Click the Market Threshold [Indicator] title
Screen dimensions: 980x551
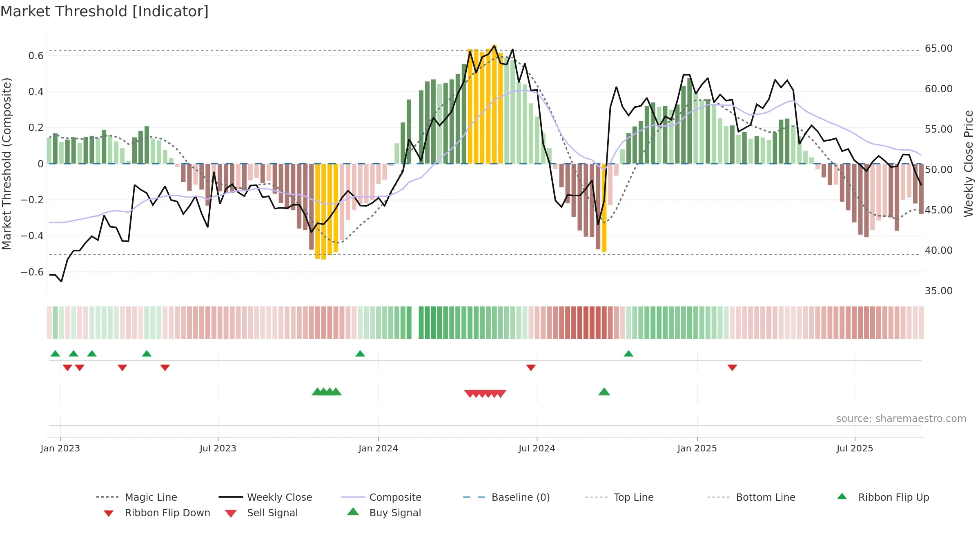tap(105, 11)
